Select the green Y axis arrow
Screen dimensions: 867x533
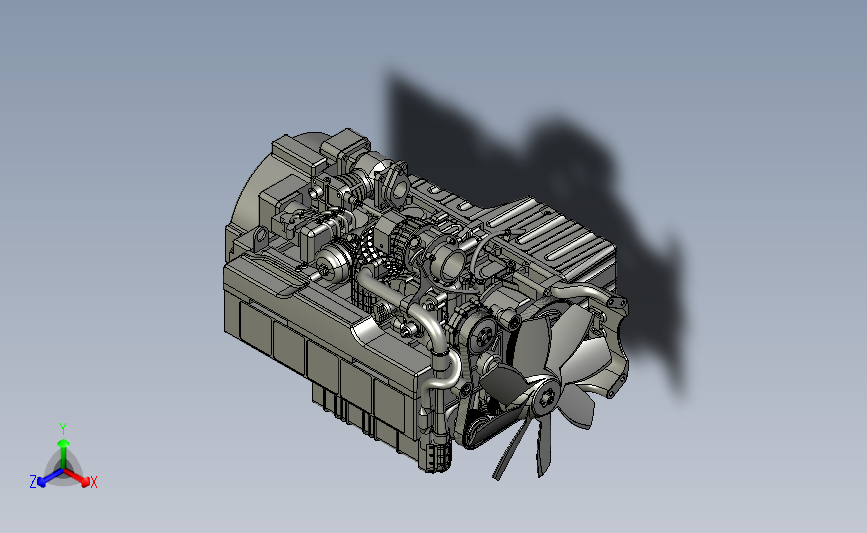64,454
